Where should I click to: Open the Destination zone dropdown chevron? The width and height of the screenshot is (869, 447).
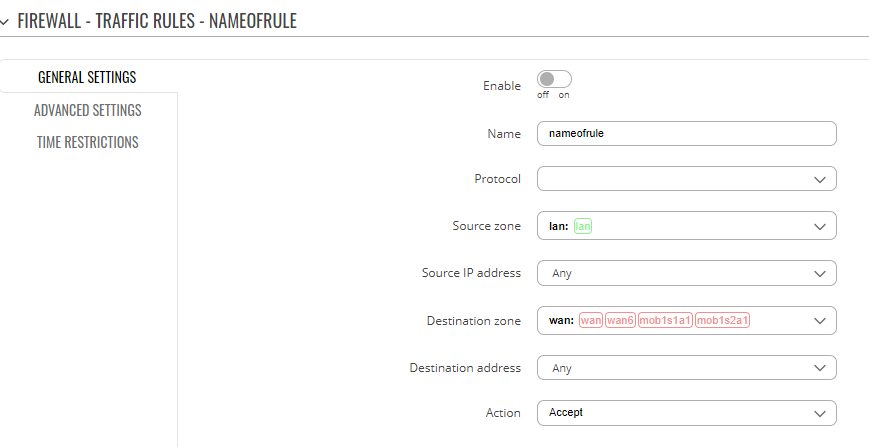pyautogui.click(x=820, y=321)
